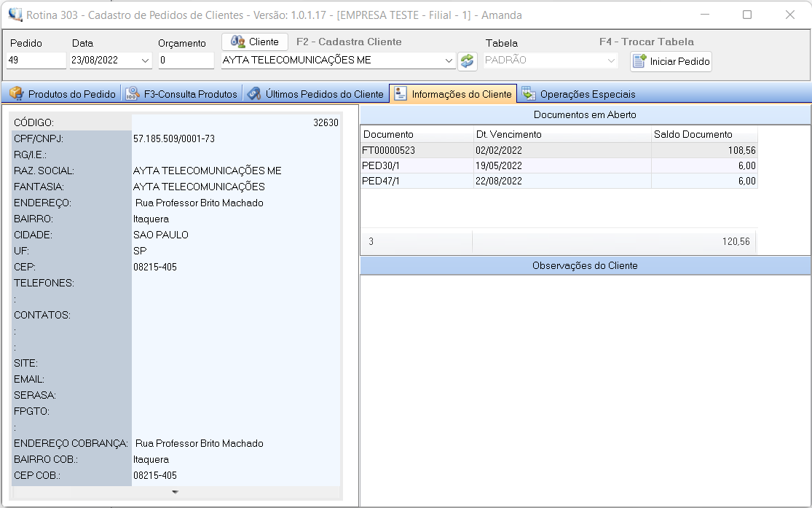Click the balance value 108,56
This screenshot has width=812, height=508.
[x=741, y=150]
